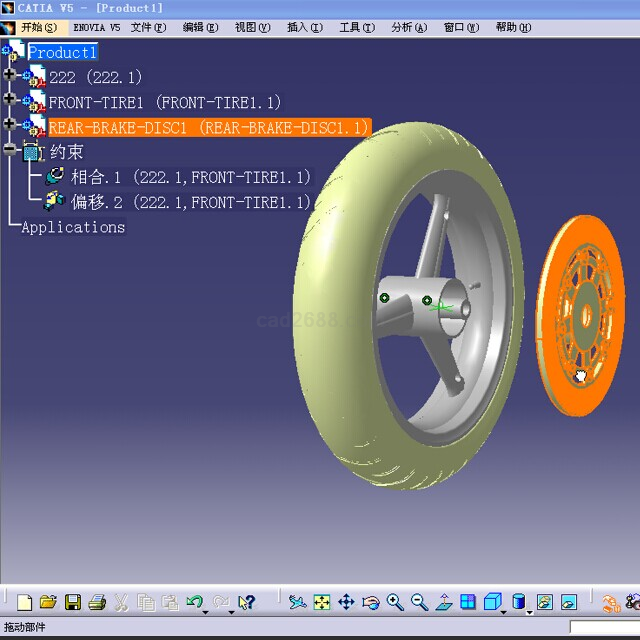Select the Rotate view tool
This screenshot has width=640, height=640.
click(371, 602)
